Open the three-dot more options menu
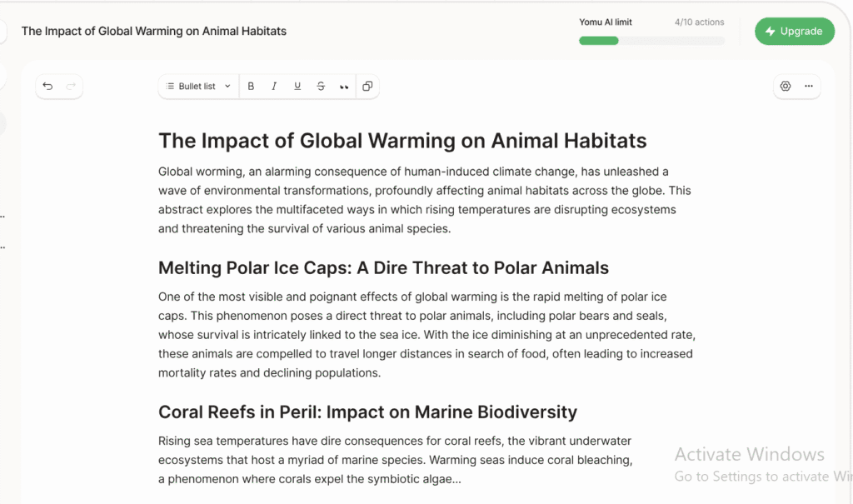Viewport: 853px width, 504px height. click(808, 86)
